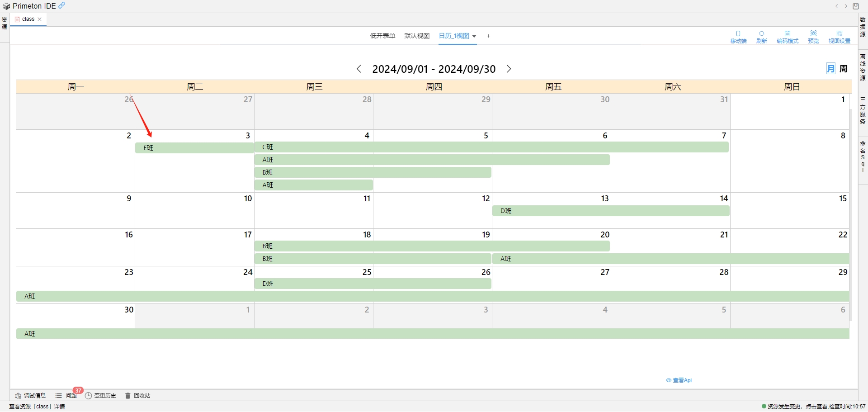Switch calendar to 周 week view
Screen dimensions: 868x412
tap(844, 68)
